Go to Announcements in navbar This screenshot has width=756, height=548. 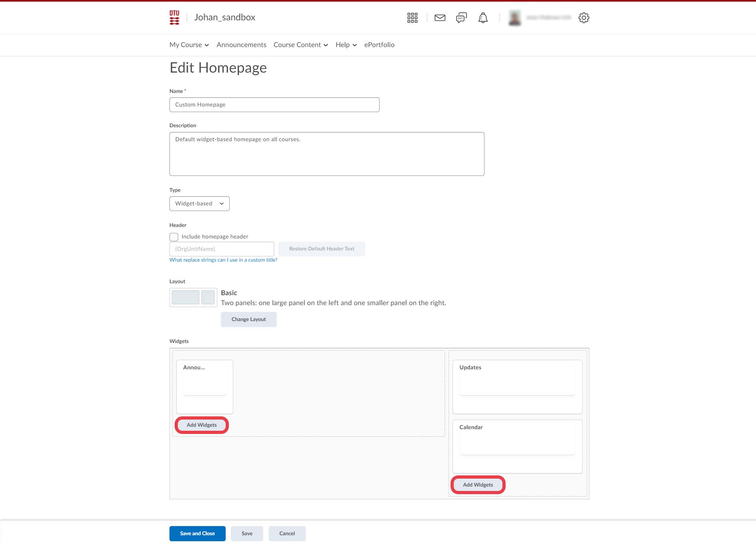tap(241, 45)
